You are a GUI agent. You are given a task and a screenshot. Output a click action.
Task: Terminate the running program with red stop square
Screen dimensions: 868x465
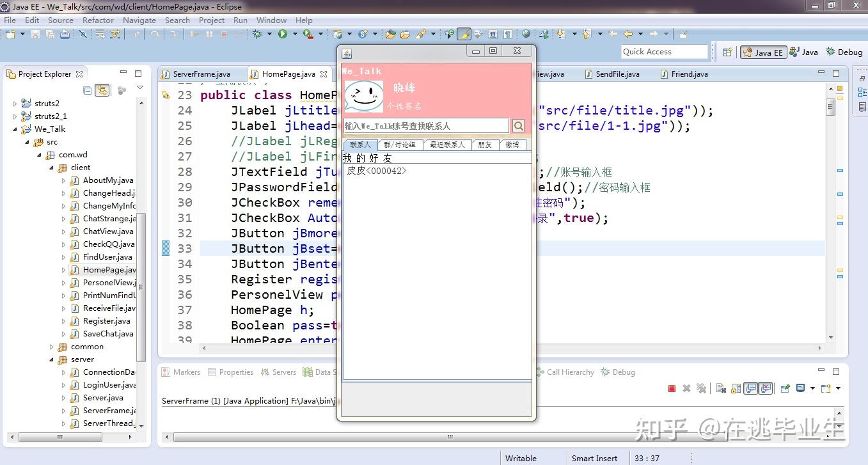point(672,388)
